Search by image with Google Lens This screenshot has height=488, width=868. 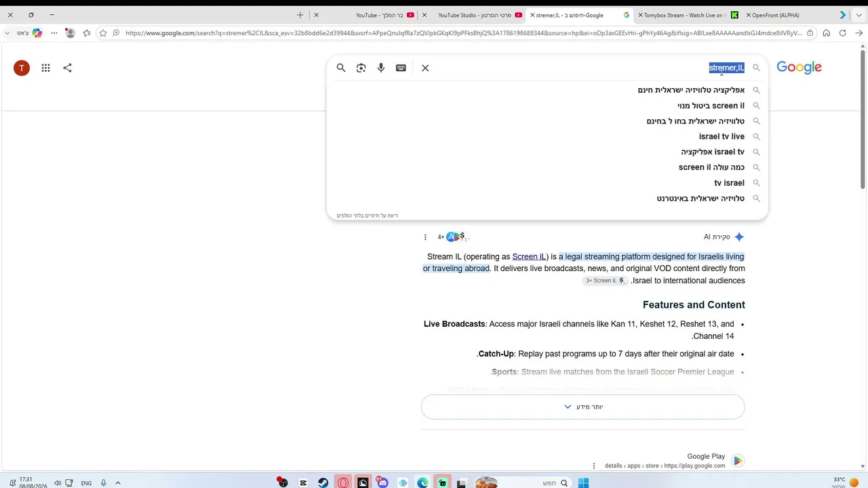tap(361, 68)
